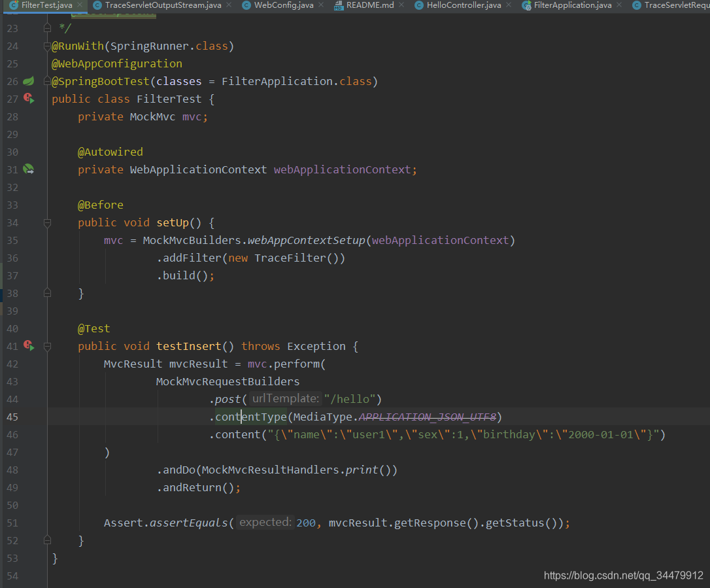Open the README.md tab
This screenshot has height=588, width=710.
click(x=370, y=5)
